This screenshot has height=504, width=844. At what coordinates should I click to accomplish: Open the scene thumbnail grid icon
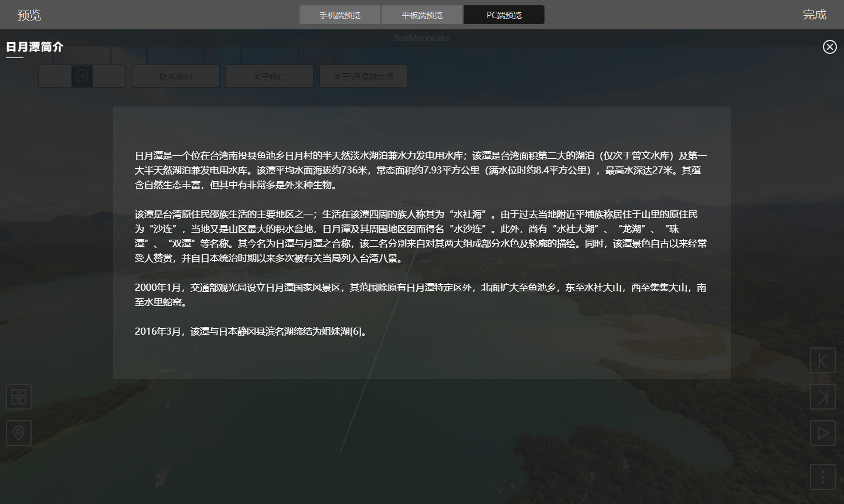click(19, 397)
